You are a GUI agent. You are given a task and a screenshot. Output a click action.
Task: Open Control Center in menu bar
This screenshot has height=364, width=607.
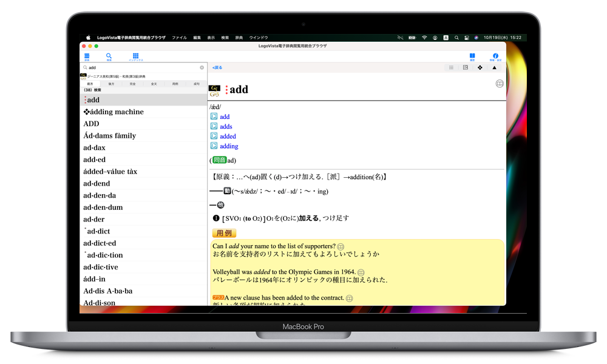click(466, 38)
